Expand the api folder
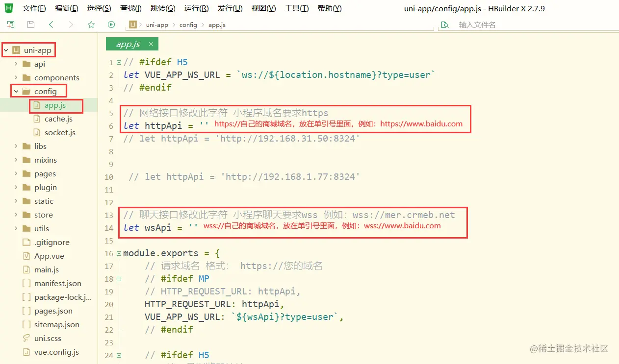This screenshot has width=619, height=364. (16, 64)
